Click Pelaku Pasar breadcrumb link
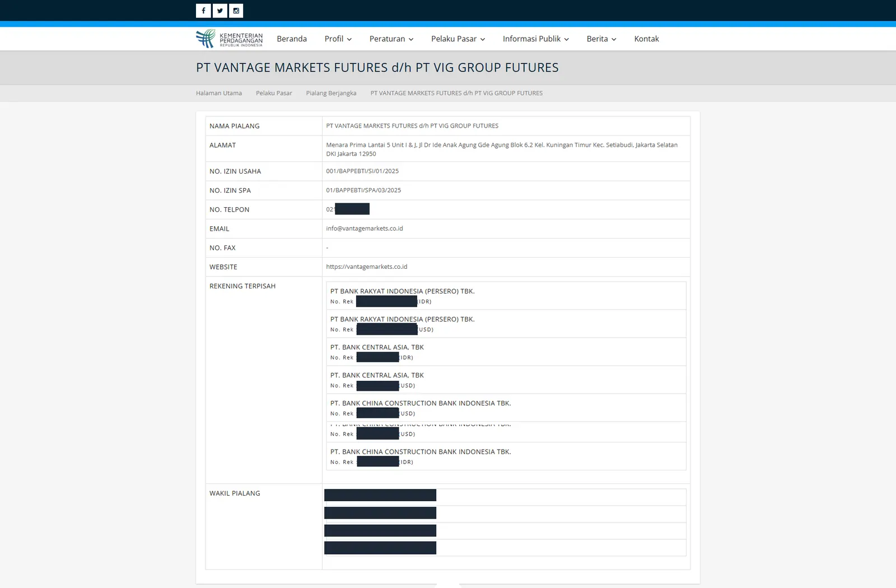Viewport: 896px width, 588px height. (274, 93)
